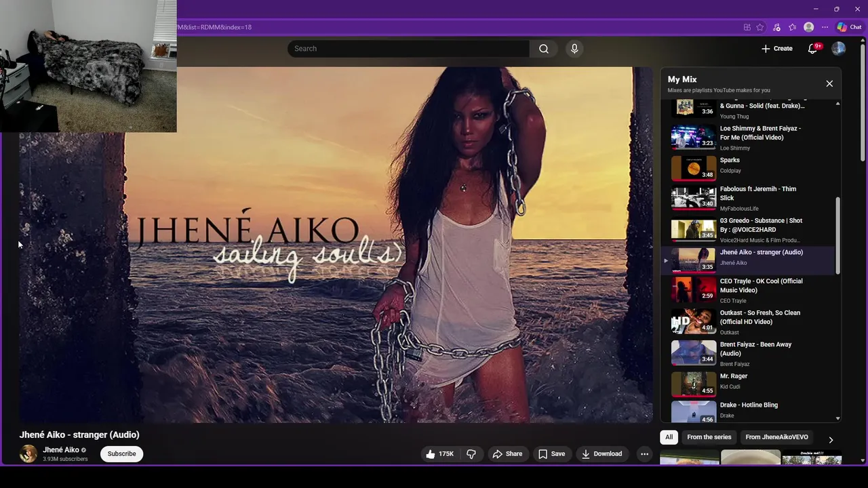868x488 pixels.
Task: Play Fabolous ft Jeremih Thim Slick
Action: click(749, 199)
